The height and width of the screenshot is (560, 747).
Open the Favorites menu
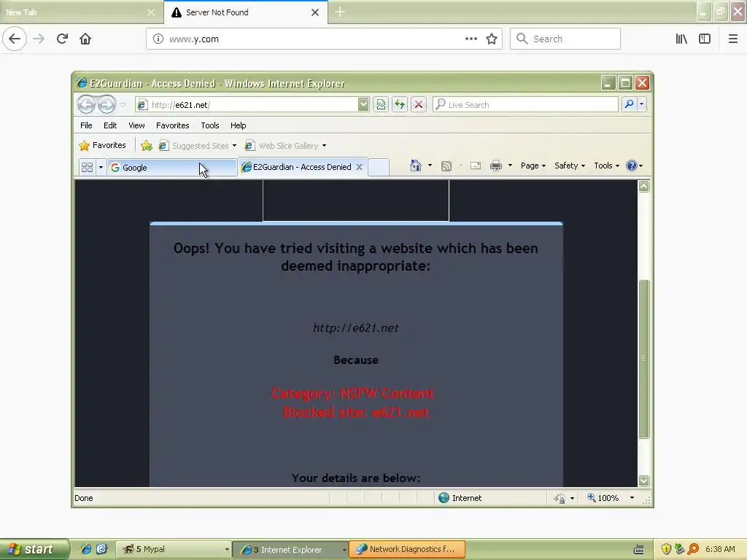pyautogui.click(x=172, y=125)
